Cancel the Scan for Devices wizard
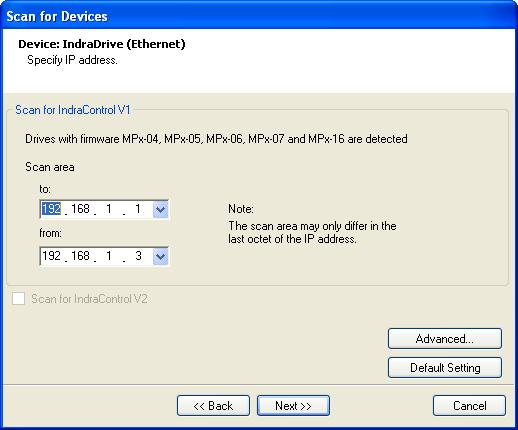This screenshot has width=518, height=430. click(x=469, y=406)
